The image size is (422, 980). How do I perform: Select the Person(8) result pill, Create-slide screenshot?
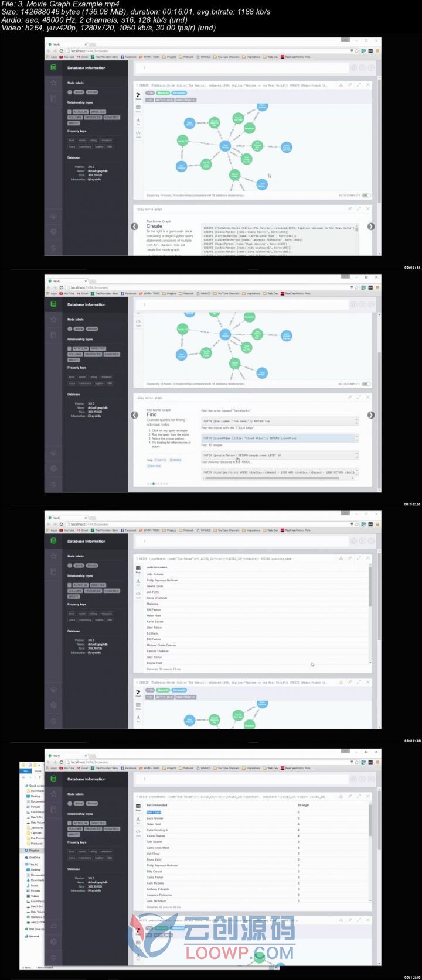click(x=179, y=93)
